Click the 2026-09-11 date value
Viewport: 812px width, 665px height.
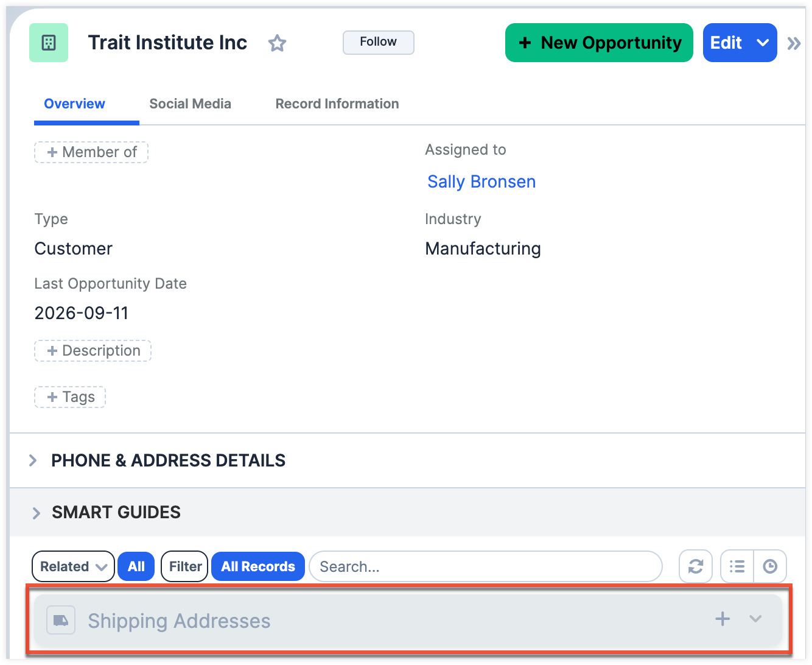coord(82,313)
